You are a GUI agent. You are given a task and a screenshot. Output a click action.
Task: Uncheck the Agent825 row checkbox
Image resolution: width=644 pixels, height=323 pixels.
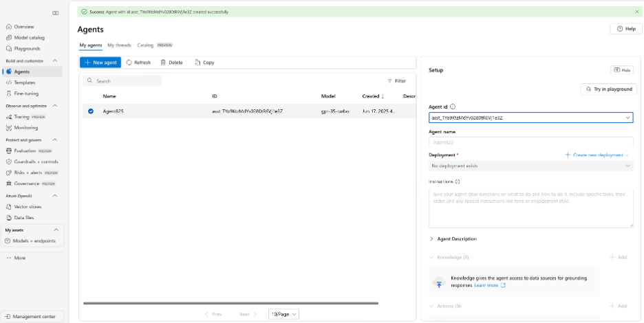click(91, 111)
